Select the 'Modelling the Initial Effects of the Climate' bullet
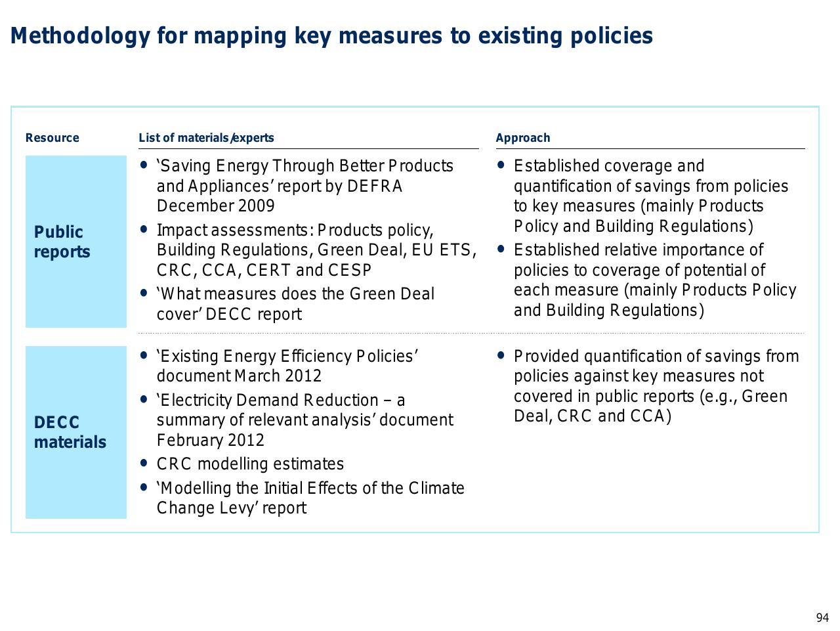 pos(303,498)
